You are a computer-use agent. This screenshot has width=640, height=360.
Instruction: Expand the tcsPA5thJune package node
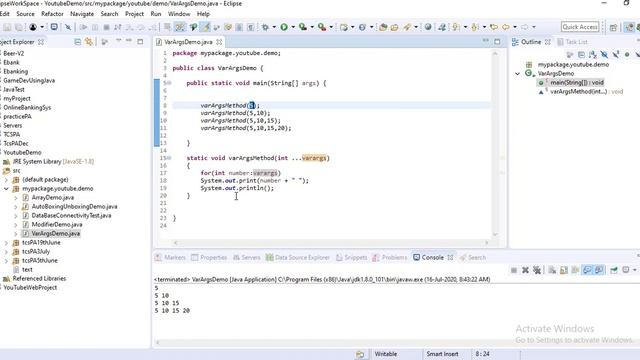coord(6,260)
